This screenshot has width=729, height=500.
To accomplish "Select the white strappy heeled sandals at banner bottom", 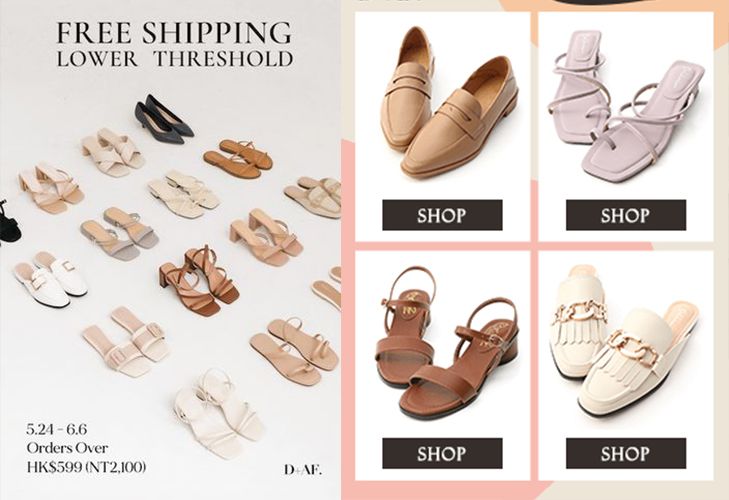I will tap(219, 413).
